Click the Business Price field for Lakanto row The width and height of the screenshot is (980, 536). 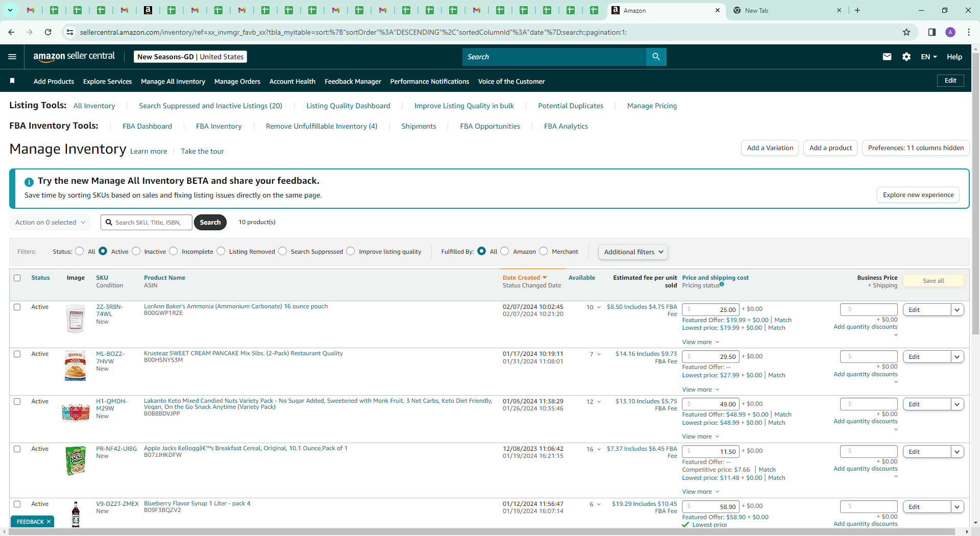click(x=869, y=404)
